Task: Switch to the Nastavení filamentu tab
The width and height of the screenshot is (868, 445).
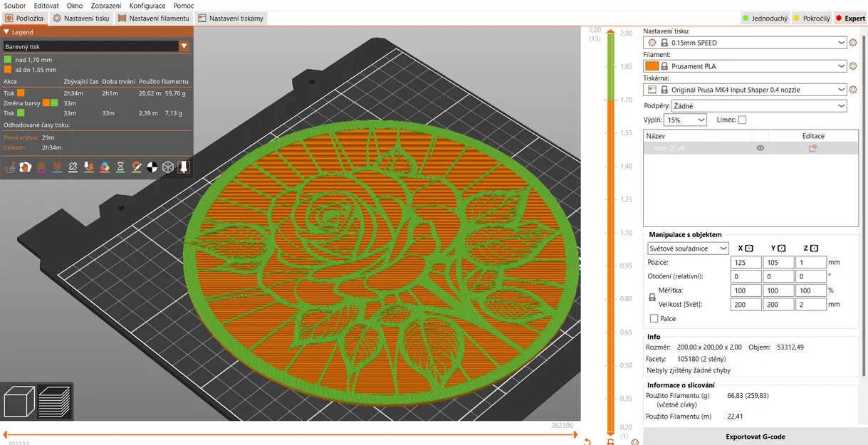Action: click(160, 18)
